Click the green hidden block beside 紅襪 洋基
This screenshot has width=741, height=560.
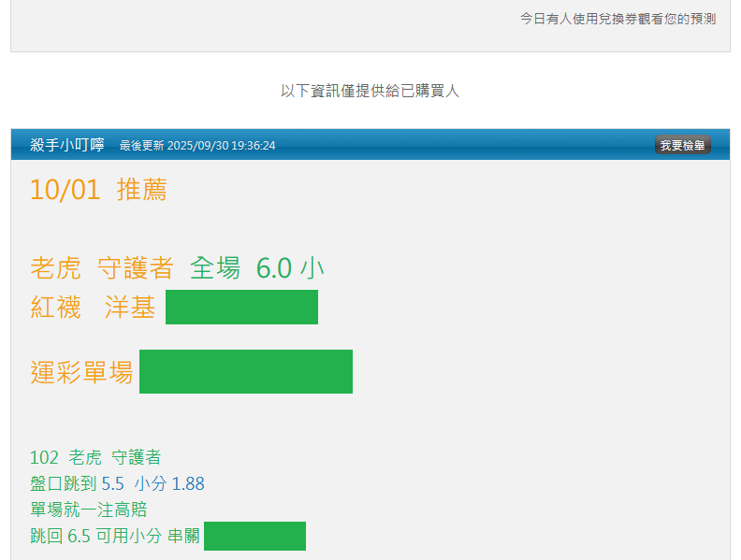pos(241,308)
